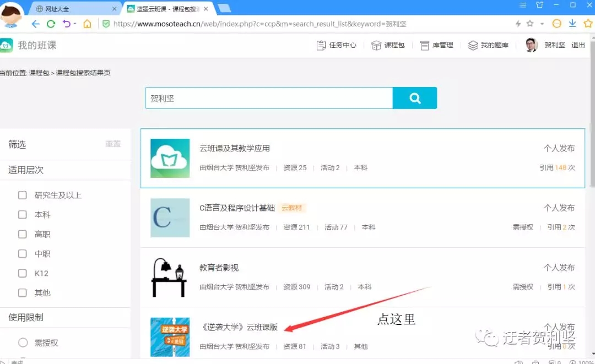Screen dimensions: 595x364
Task: Switch to the 网址大全 tab
Action: coord(75,9)
